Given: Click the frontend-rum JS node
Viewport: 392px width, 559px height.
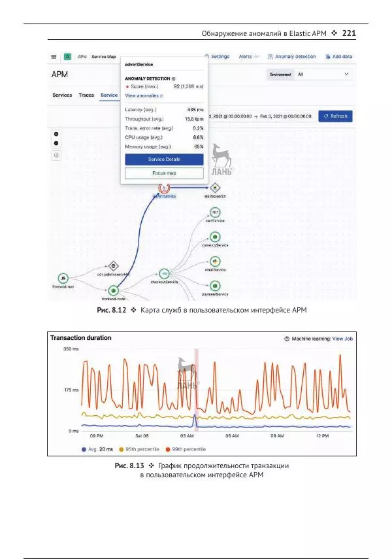Looking at the screenshot, I should (x=63, y=279).
